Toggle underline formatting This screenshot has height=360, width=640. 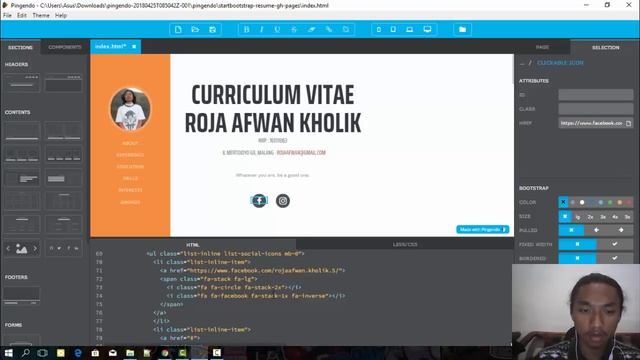point(277,29)
